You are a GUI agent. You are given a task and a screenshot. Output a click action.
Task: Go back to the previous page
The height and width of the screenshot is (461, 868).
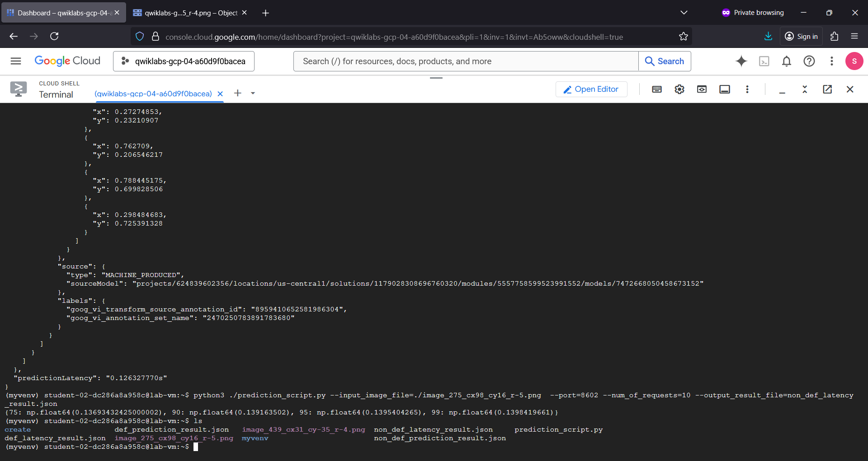14,36
